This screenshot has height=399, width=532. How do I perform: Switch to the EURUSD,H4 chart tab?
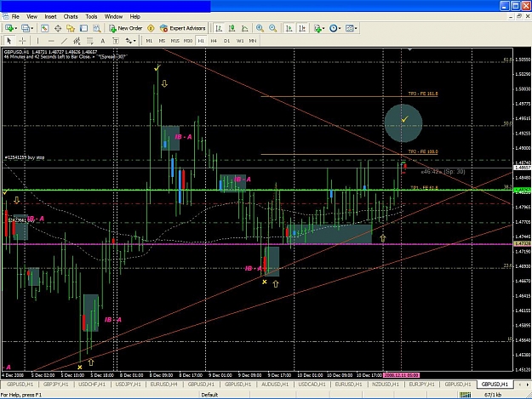[164, 385]
